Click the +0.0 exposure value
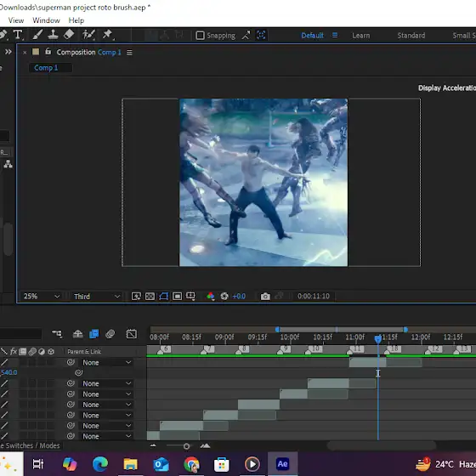Screen dimensions: 476x476 [x=239, y=297]
